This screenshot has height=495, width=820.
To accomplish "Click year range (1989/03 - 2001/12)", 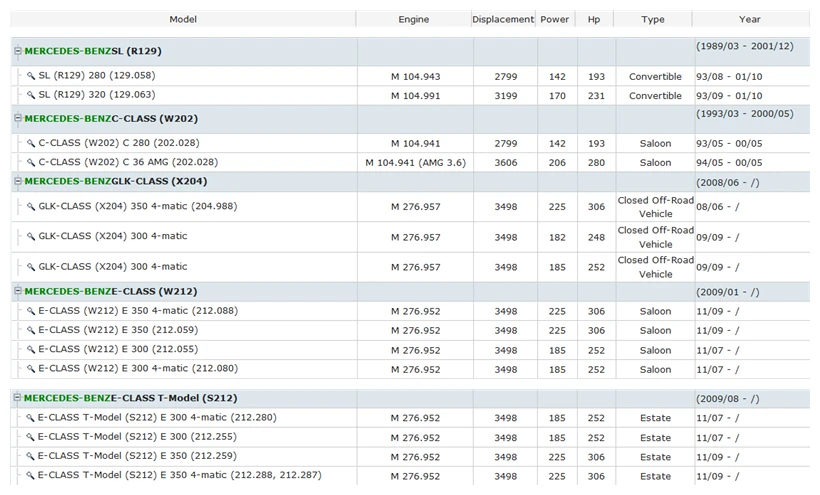I will pos(745,46).
